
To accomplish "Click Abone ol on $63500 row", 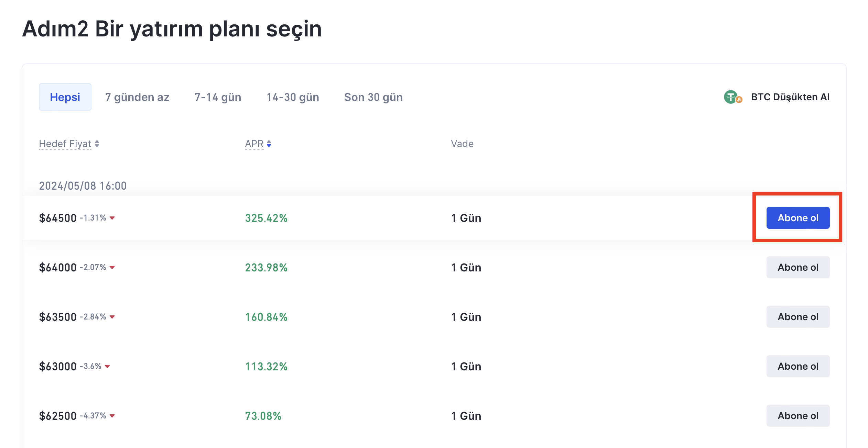I will (x=798, y=317).
